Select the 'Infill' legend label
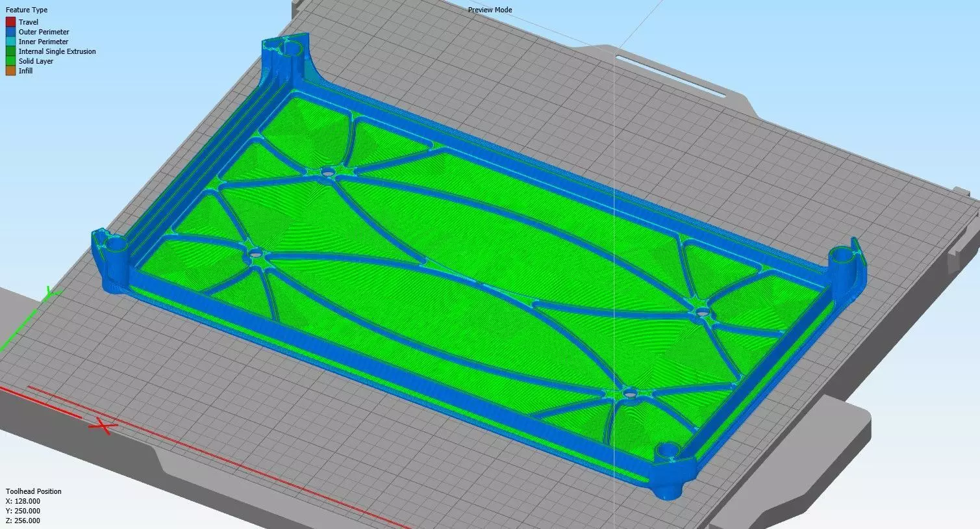The height and width of the screenshot is (529, 980). [x=25, y=71]
